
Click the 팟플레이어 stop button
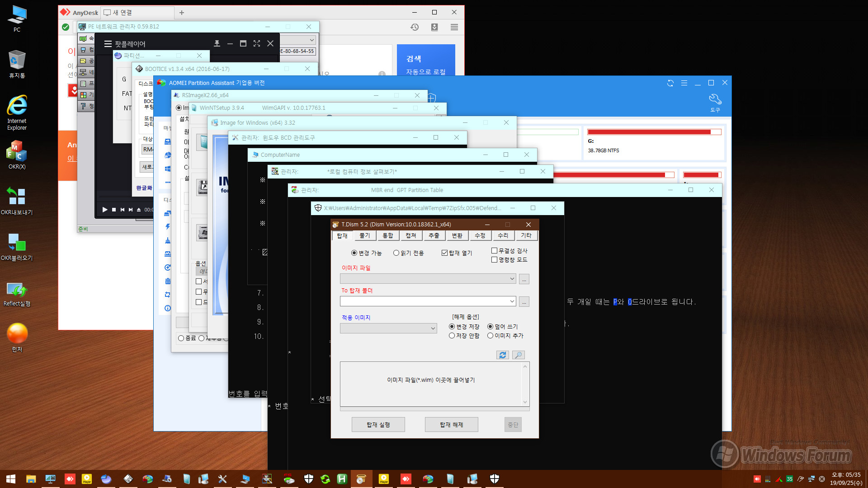coord(114,210)
